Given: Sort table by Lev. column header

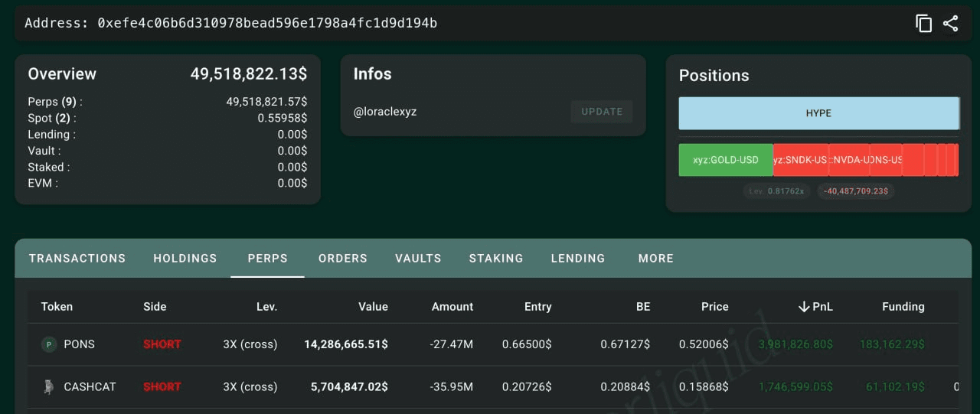Looking at the screenshot, I should pos(266,307).
